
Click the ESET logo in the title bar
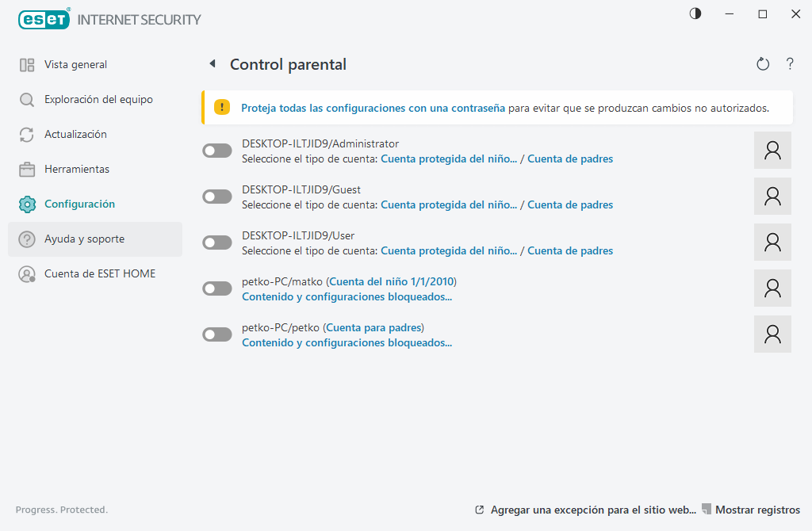[x=44, y=18]
